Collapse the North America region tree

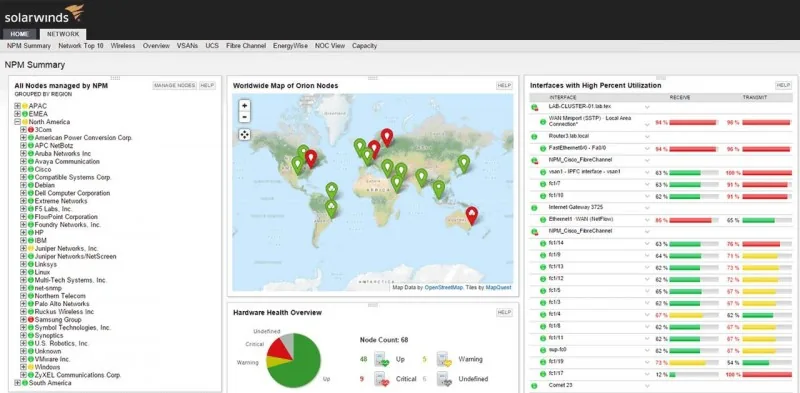17,122
